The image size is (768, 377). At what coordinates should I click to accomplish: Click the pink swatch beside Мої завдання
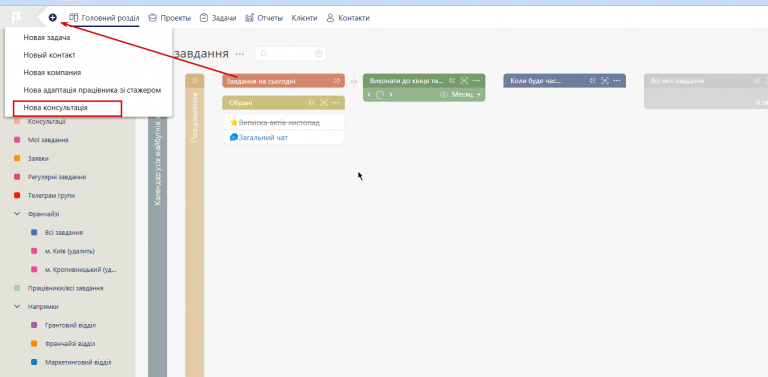click(x=17, y=140)
